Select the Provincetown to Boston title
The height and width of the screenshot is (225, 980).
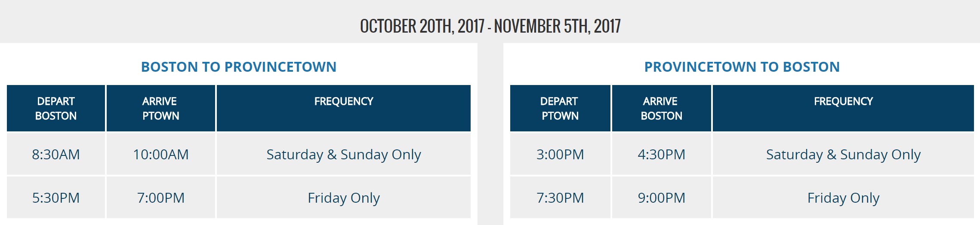pyautogui.click(x=742, y=67)
